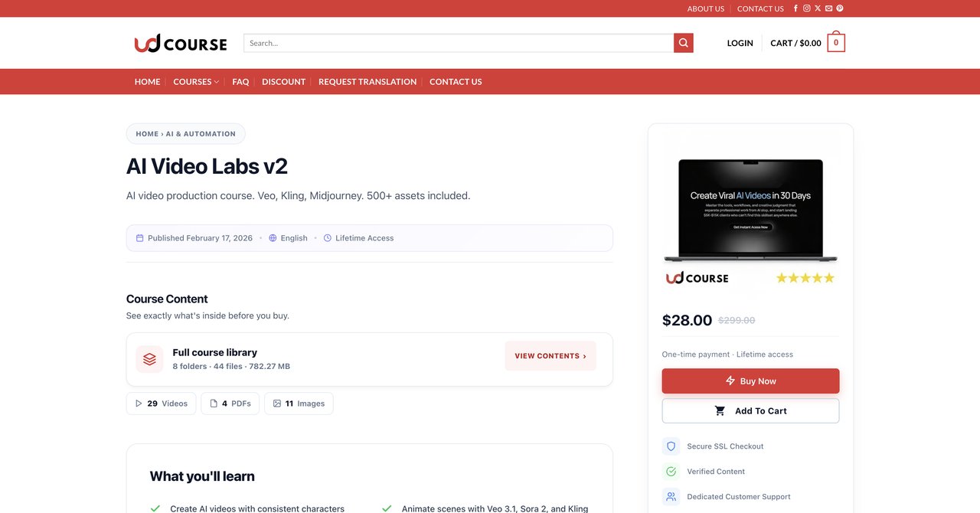Click the Add To Cart button

point(750,411)
